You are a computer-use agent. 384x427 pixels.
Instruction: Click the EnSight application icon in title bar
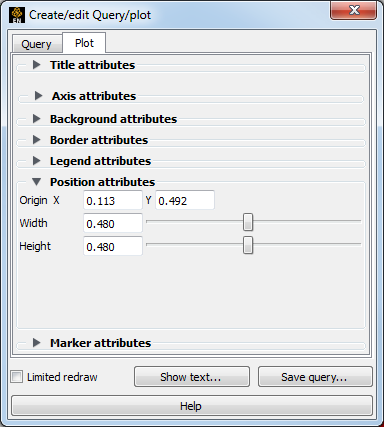click(x=17, y=15)
